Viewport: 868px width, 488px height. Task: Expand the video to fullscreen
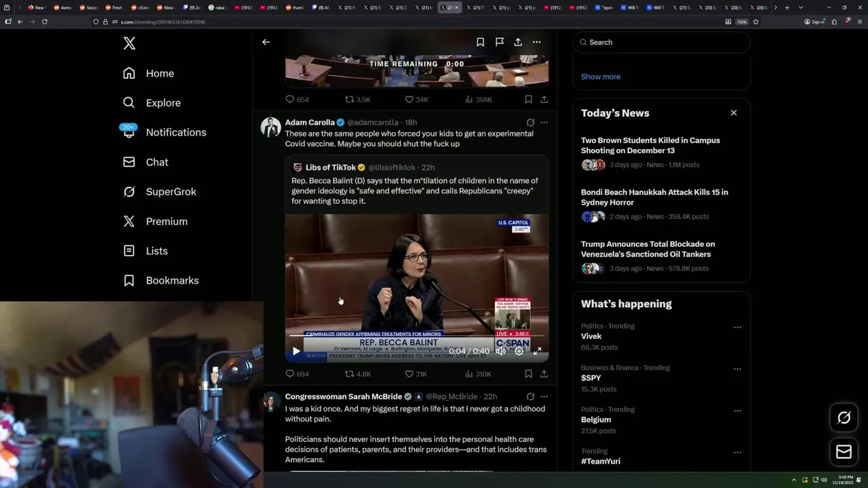coord(537,351)
